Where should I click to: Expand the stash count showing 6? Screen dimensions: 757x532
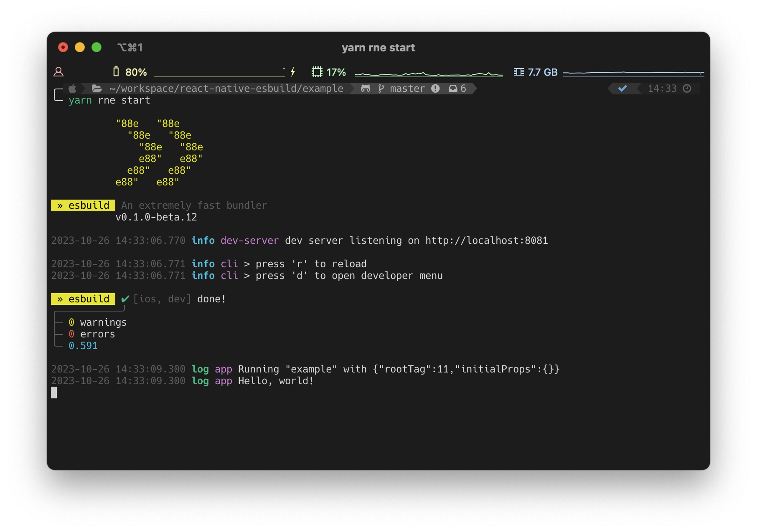(457, 88)
